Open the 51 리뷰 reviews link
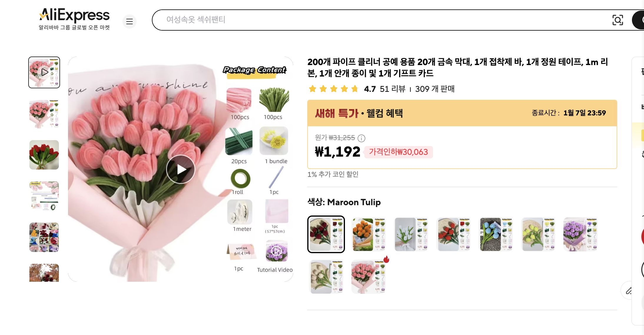 (393, 89)
